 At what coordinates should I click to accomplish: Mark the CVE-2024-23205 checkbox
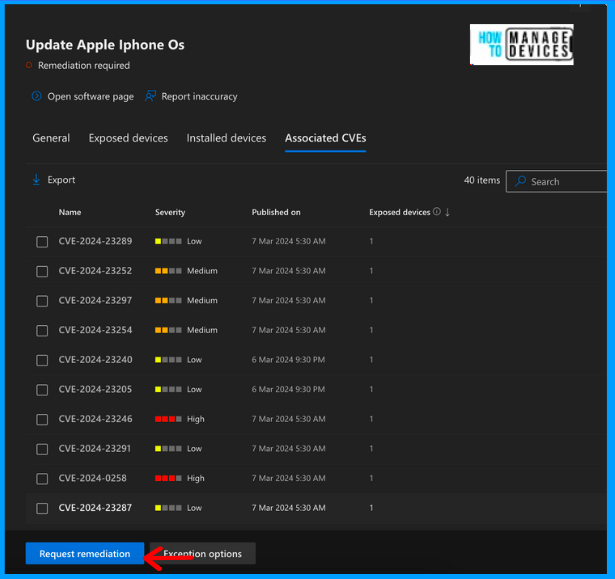[42, 390]
